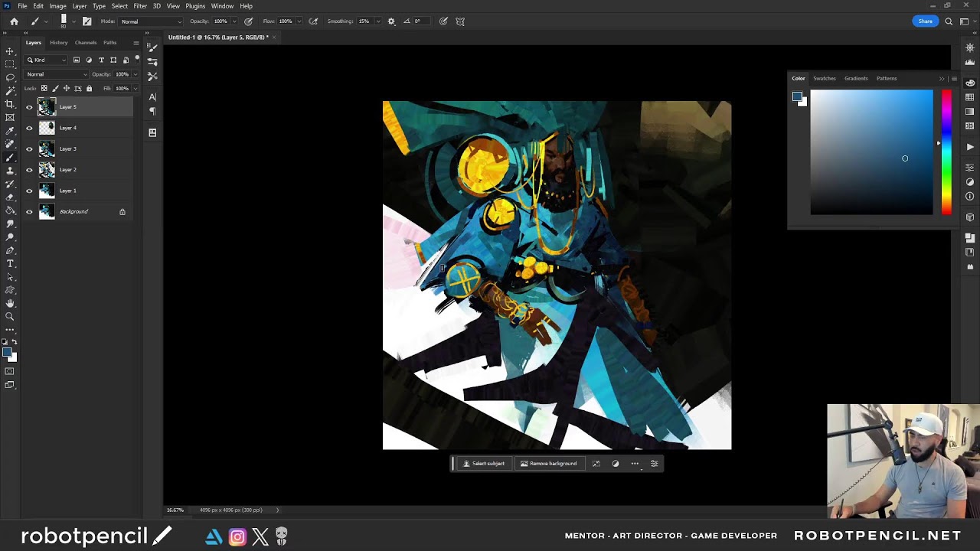Toggle visibility of Layer 1

point(29,191)
